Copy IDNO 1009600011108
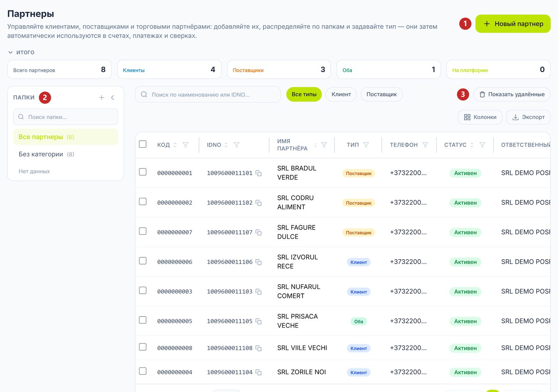Screen dimensions: 558x392 (259, 348)
